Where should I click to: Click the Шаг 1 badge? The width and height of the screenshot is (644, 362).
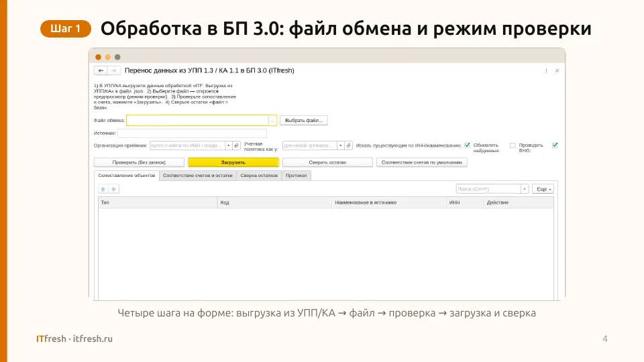tap(66, 29)
